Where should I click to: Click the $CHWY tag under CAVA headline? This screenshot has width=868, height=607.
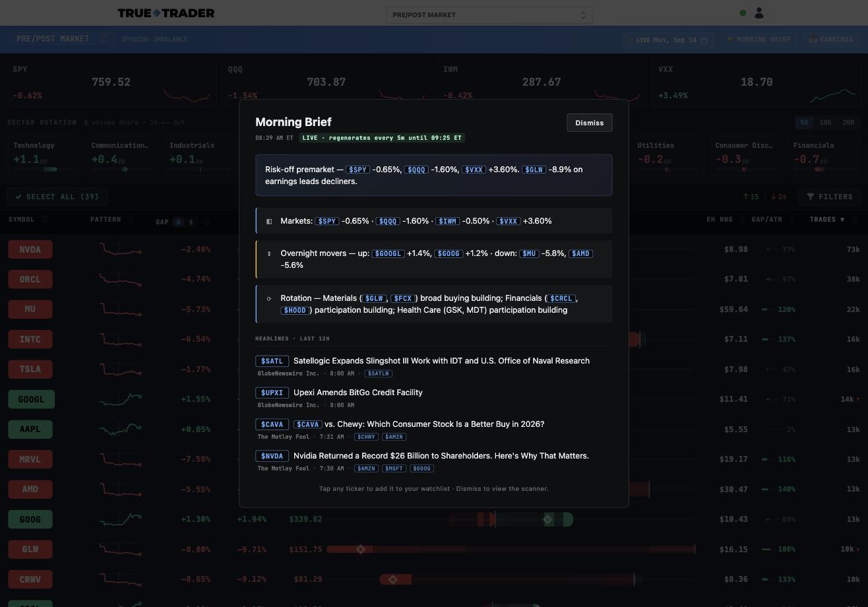366,437
